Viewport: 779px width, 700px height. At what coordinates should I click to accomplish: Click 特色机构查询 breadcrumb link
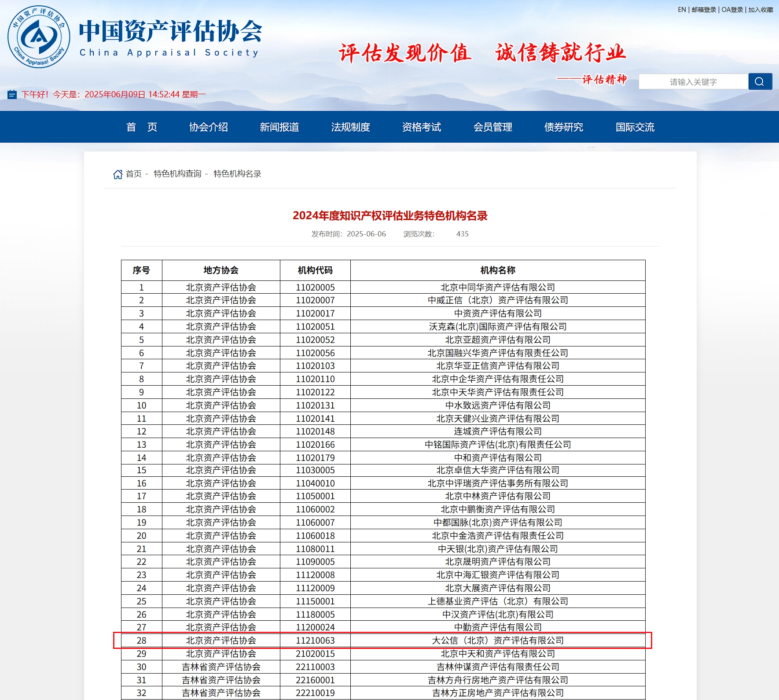coord(177,174)
